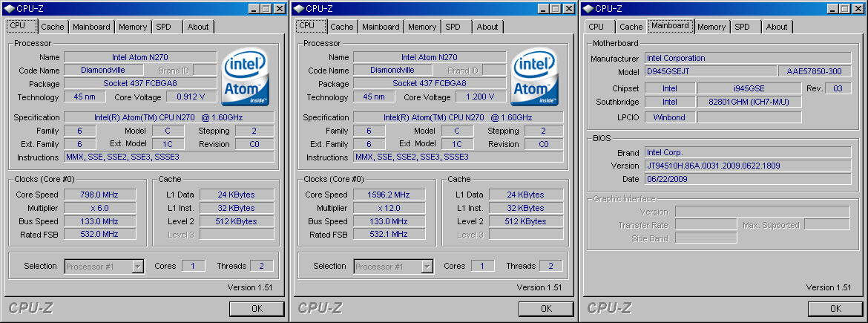Open Memory tab in left CPU-Z window
The width and height of the screenshot is (868, 323).
pyautogui.click(x=133, y=27)
